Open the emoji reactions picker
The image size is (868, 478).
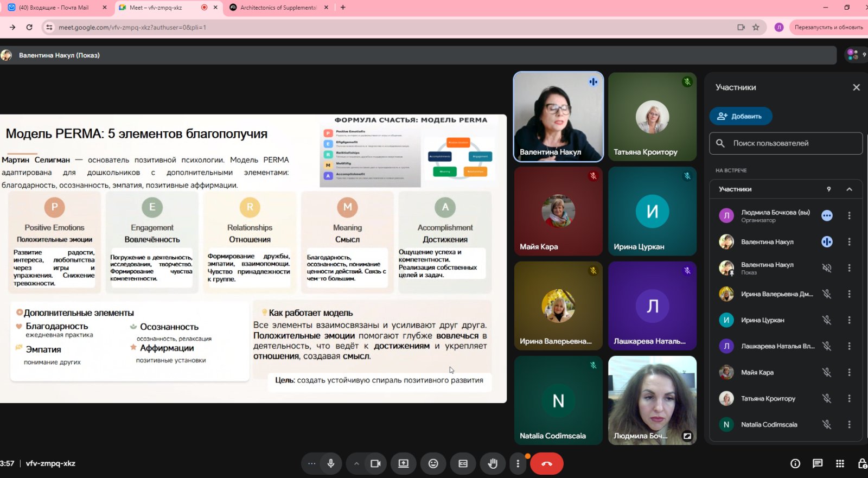[x=433, y=463]
